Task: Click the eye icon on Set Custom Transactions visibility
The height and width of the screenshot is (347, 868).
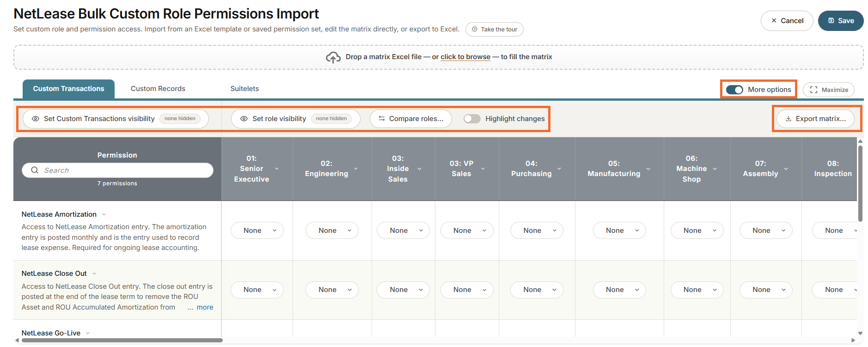Action: [x=35, y=119]
